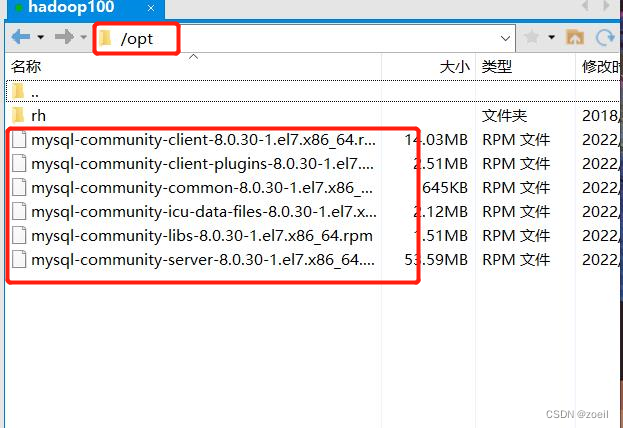
Task: Click the 53.59MB size cell
Action: (x=436, y=260)
